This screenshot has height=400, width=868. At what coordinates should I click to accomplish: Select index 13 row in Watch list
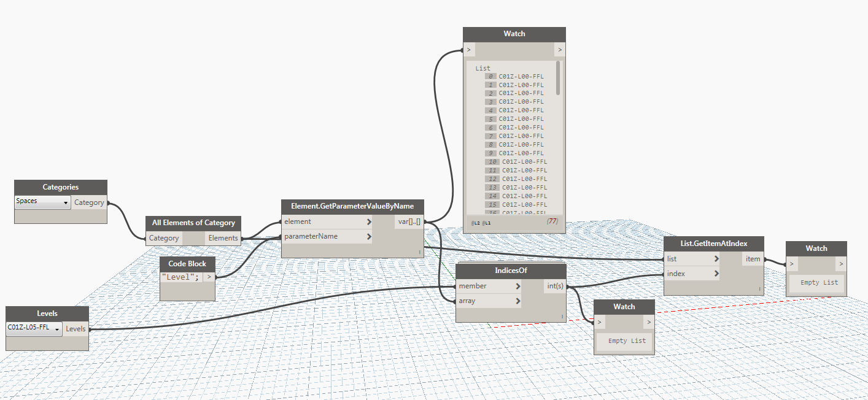[x=516, y=188]
